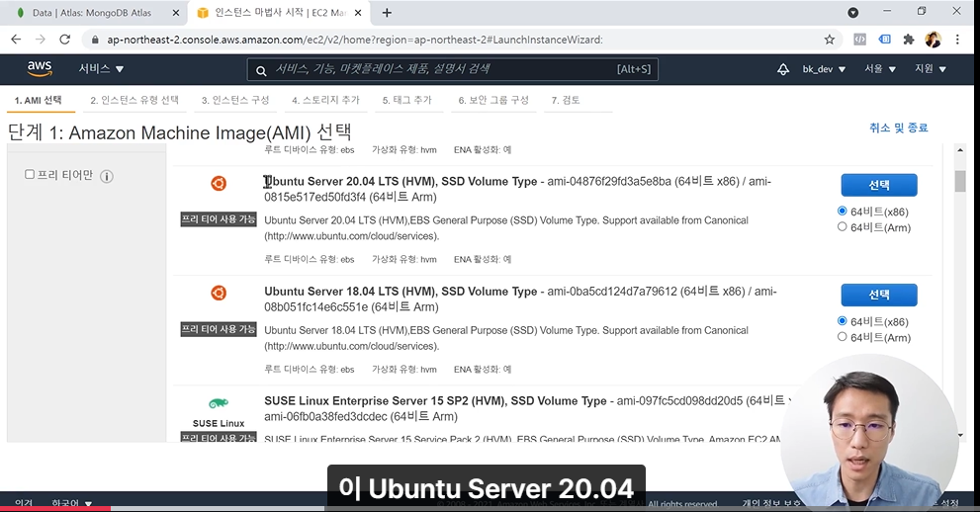The height and width of the screenshot is (512, 980).
Task: Click 선택 button for Ubuntu Server 18.04
Action: (x=879, y=295)
